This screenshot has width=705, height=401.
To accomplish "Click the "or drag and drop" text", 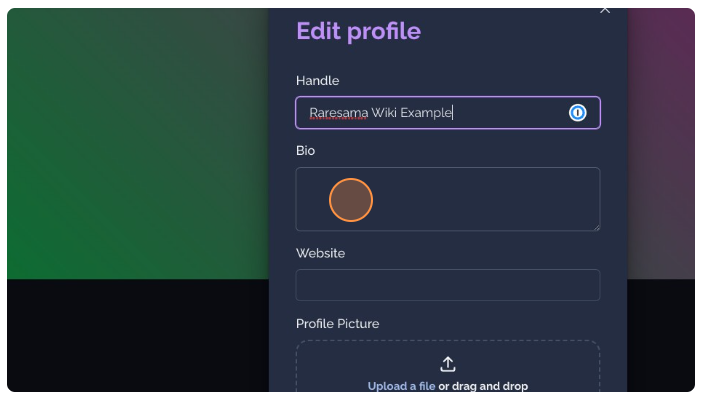I will point(483,386).
